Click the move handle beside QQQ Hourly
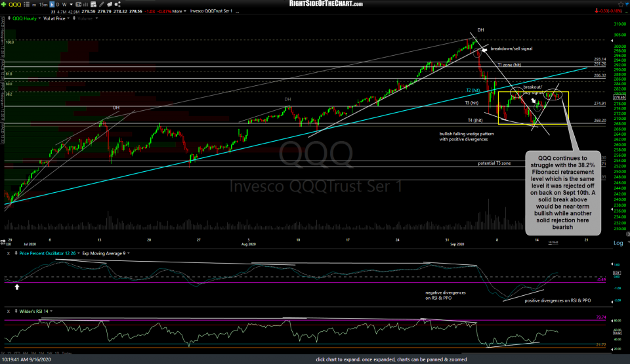This screenshot has width=630, height=364. (x=9, y=18)
